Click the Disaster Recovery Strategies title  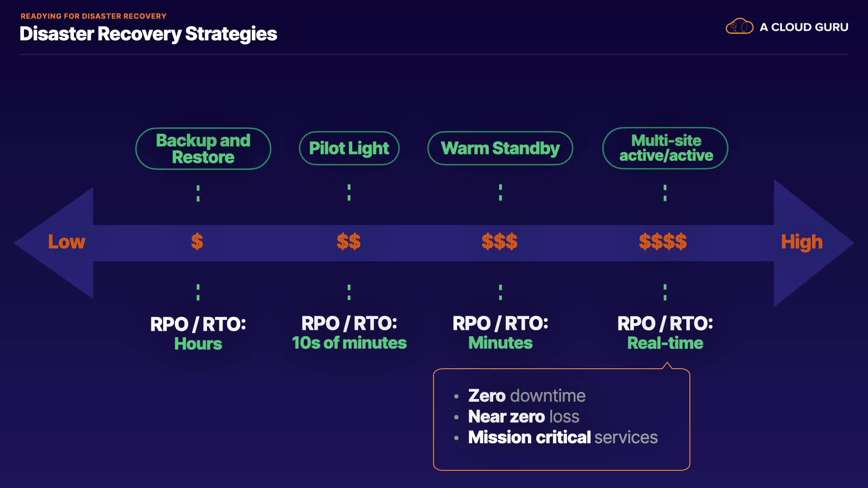(148, 34)
